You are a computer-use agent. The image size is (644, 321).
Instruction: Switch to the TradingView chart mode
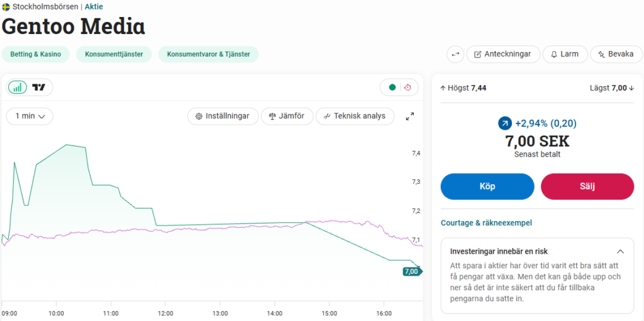[39, 87]
